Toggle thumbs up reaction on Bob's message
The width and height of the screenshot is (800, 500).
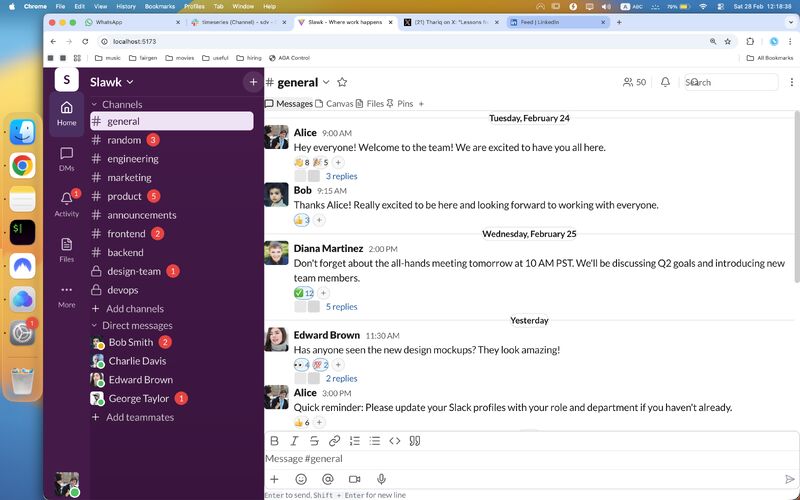click(302, 220)
